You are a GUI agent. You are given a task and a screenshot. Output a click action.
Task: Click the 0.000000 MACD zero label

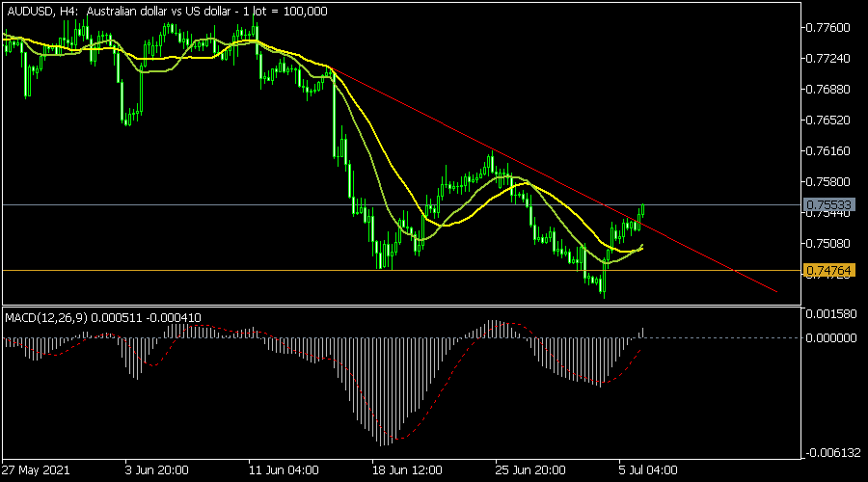point(831,337)
